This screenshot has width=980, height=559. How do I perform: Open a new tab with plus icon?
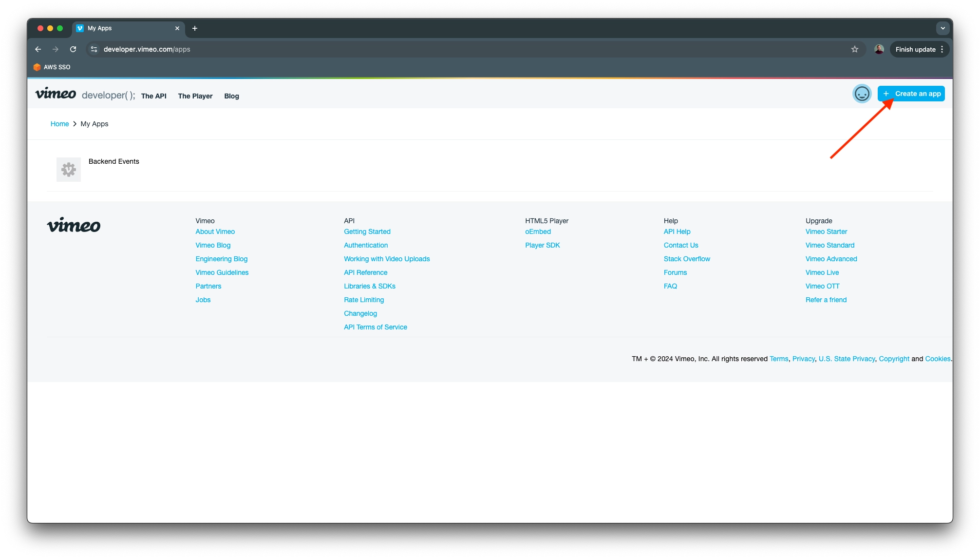click(x=195, y=28)
